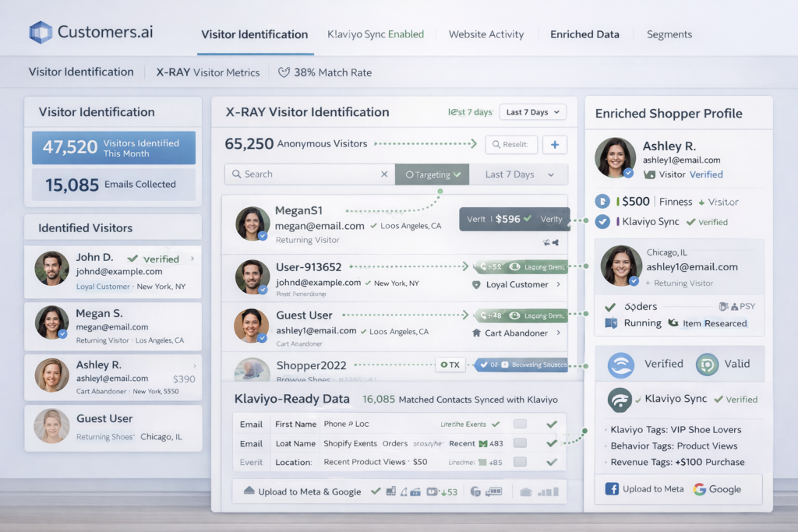Open the Website Activity tab

486,34
